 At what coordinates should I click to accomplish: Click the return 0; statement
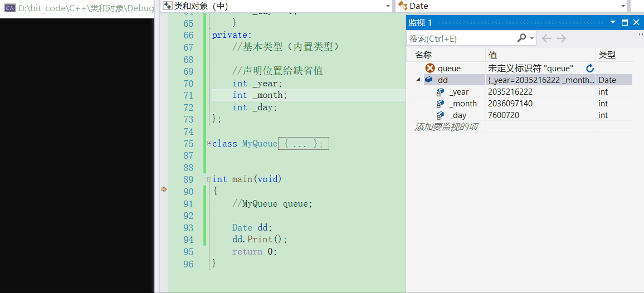click(255, 251)
